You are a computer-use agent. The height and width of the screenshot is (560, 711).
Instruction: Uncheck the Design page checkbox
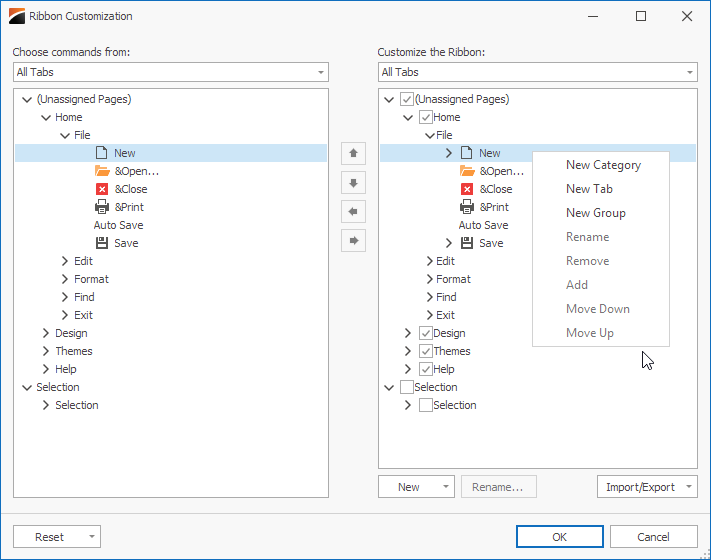pos(425,333)
